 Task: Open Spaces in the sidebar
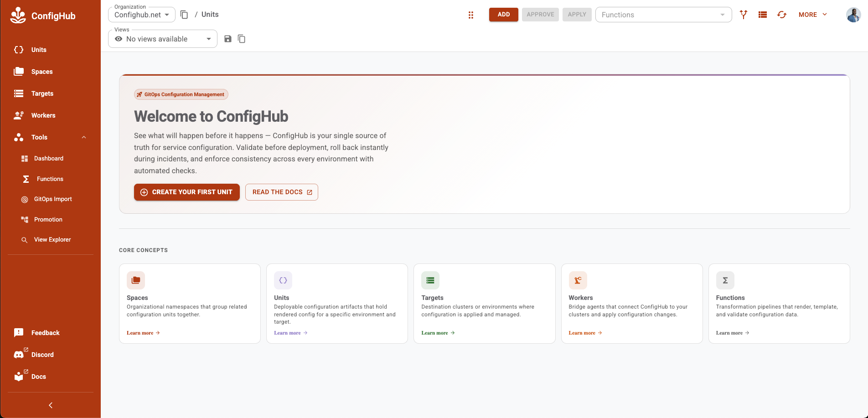(x=50, y=72)
